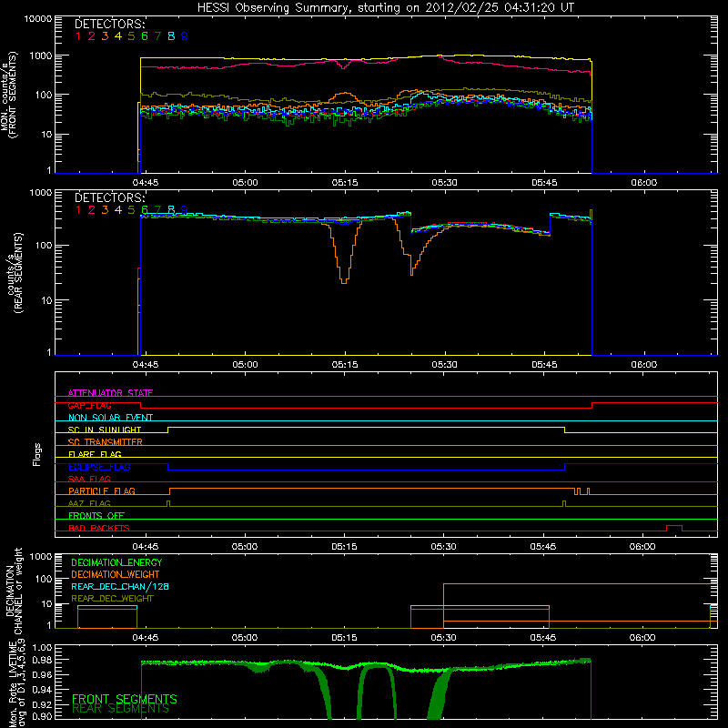The image size is (728, 728).
Task: Click DETECTORS: label in front segments plot
Action: [x=110, y=24]
